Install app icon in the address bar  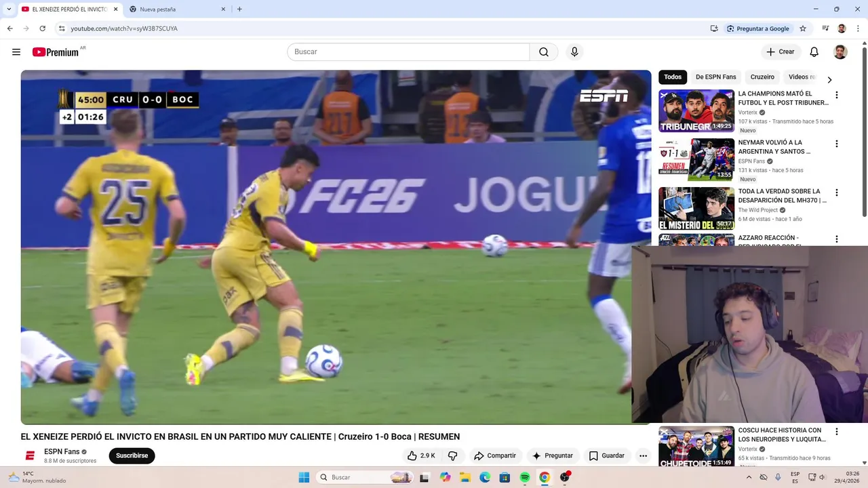pyautogui.click(x=713, y=28)
